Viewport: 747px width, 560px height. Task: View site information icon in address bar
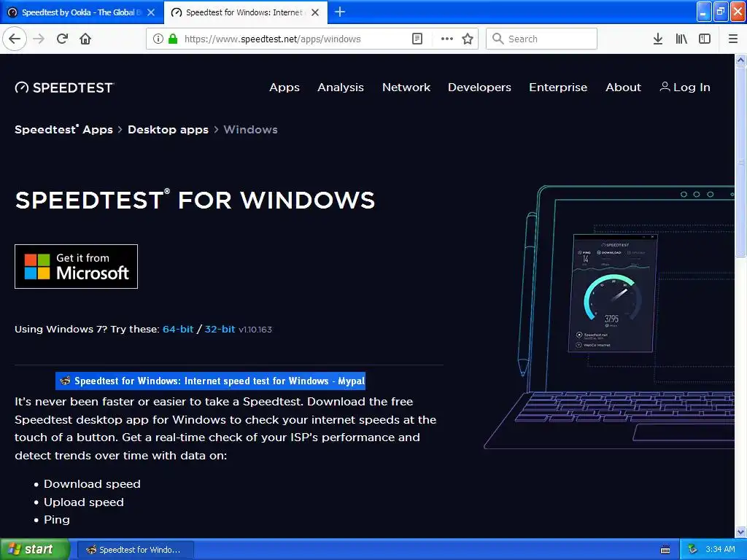[158, 39]
